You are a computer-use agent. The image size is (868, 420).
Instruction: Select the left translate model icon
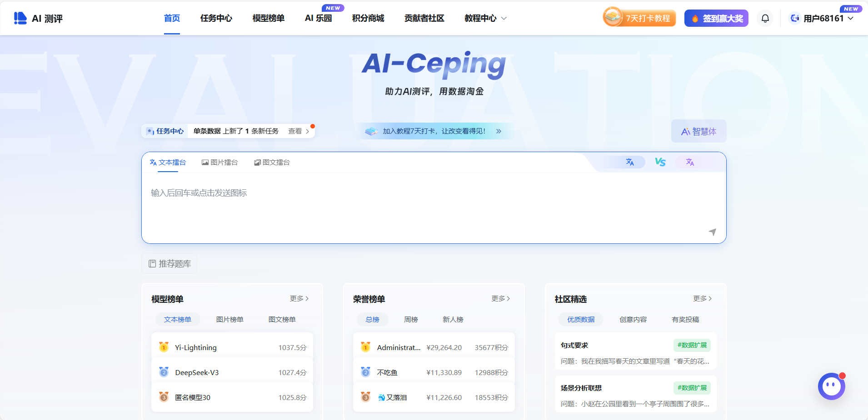pos(630,162)
